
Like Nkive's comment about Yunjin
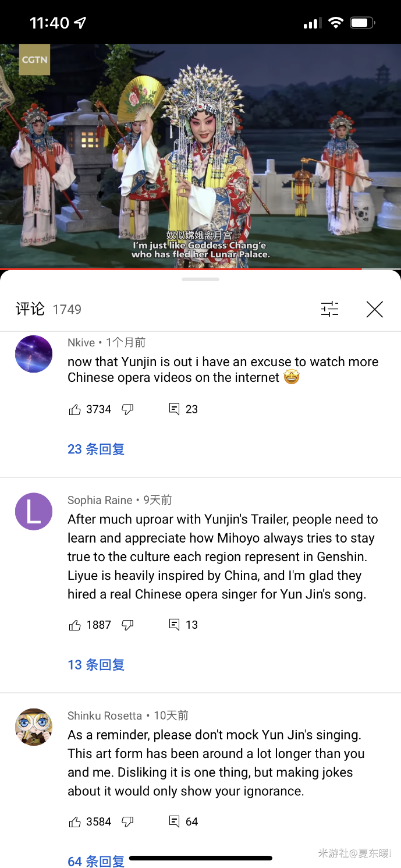[x=74, y=410]
